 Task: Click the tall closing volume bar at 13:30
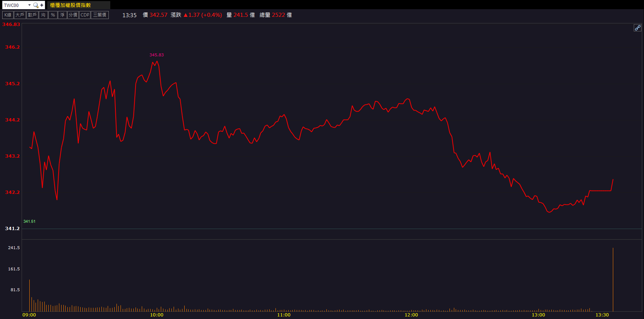[x=613, y=280]
